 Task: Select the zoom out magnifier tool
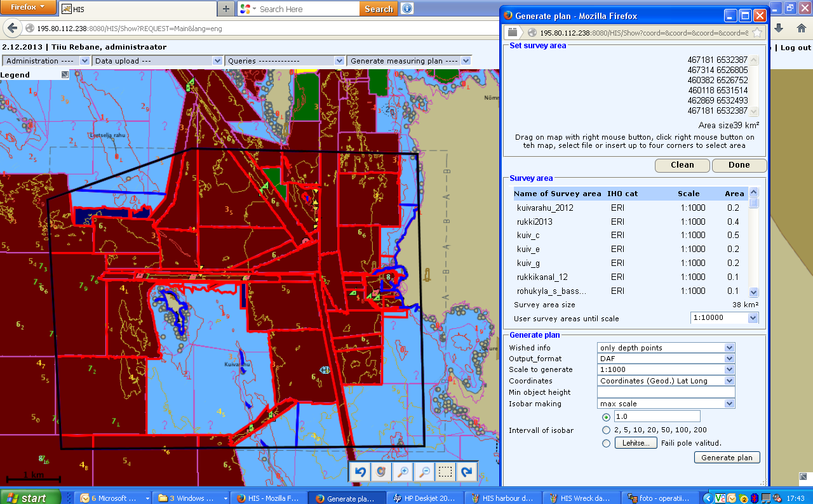click(424, 472)
